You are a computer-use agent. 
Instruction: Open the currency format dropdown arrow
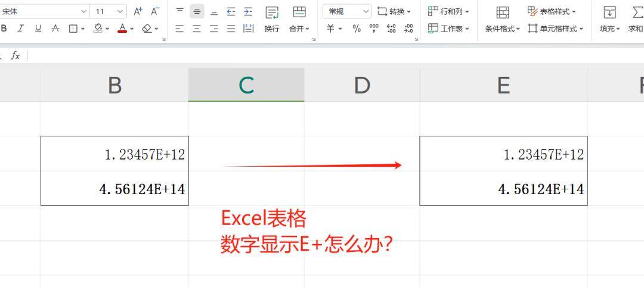(340, 29)
